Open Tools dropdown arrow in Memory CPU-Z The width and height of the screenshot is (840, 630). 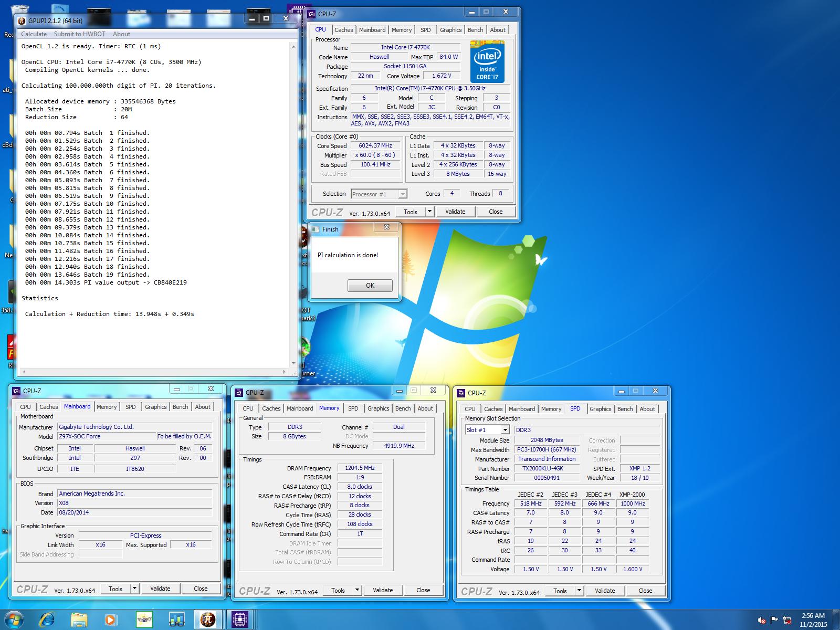point(357,590)
